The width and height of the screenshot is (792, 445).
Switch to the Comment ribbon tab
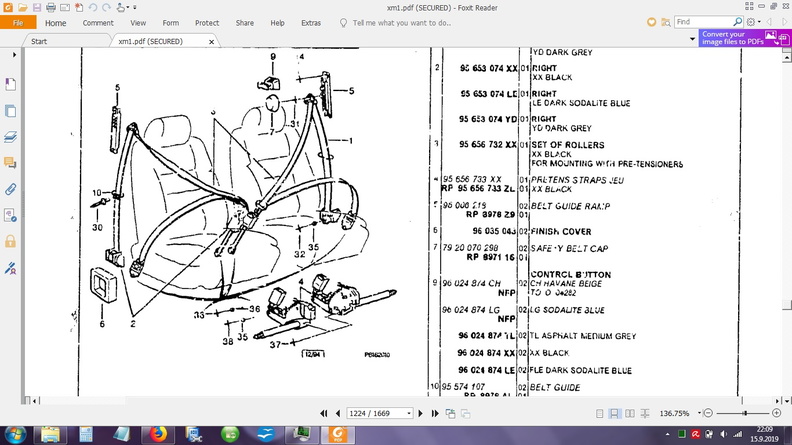coord(97,22)
